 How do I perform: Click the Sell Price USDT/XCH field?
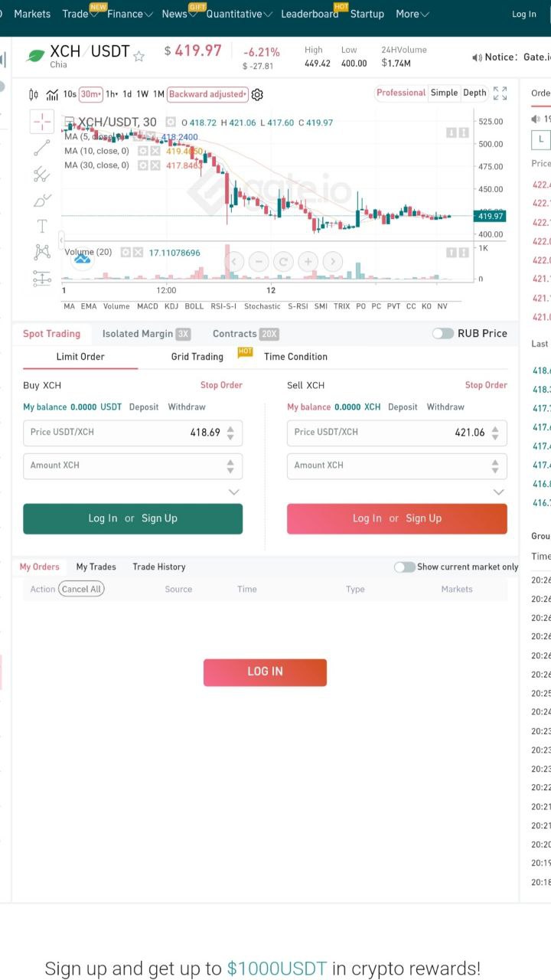397,433
